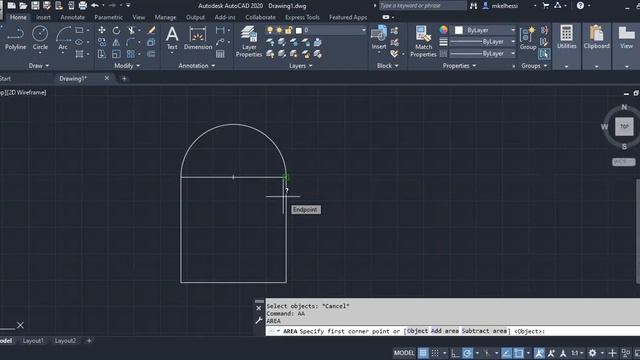This screenshot has height=360, width=640.
Task: Select the Arc draw tool
Action: [x=63, y=38]
